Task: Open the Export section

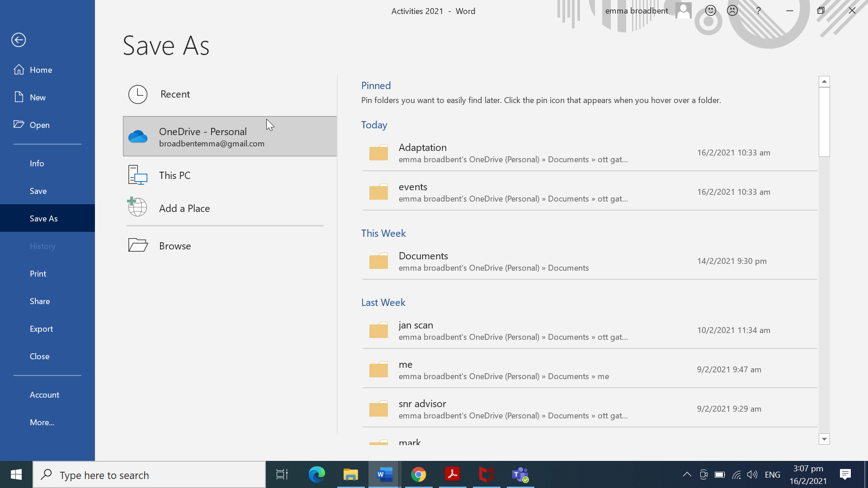Action: pyautogui.click(x=47, y=328)
